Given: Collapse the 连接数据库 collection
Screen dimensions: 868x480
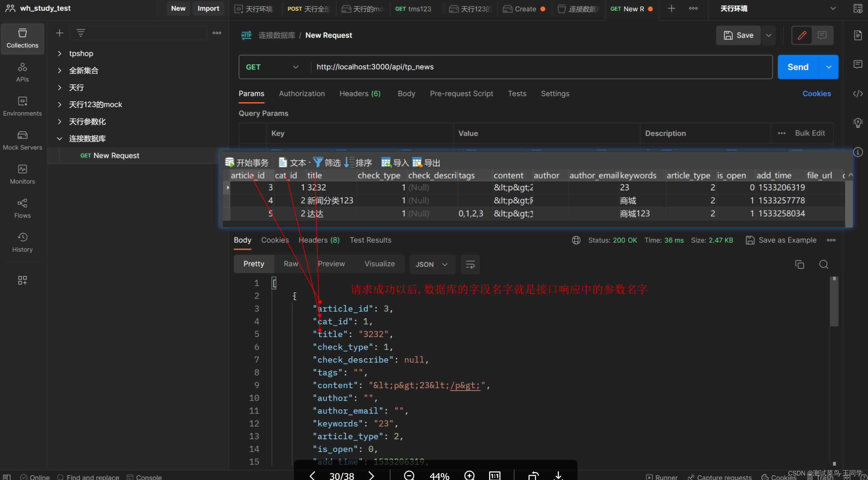Looking at the screenshot, I should tap(60, 139).
